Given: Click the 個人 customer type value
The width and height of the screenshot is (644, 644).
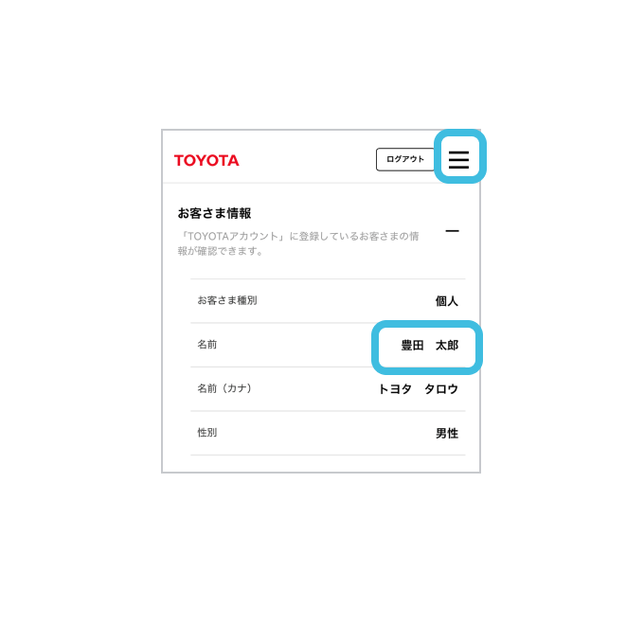Looking at the screenshot, I should [447, 301].
